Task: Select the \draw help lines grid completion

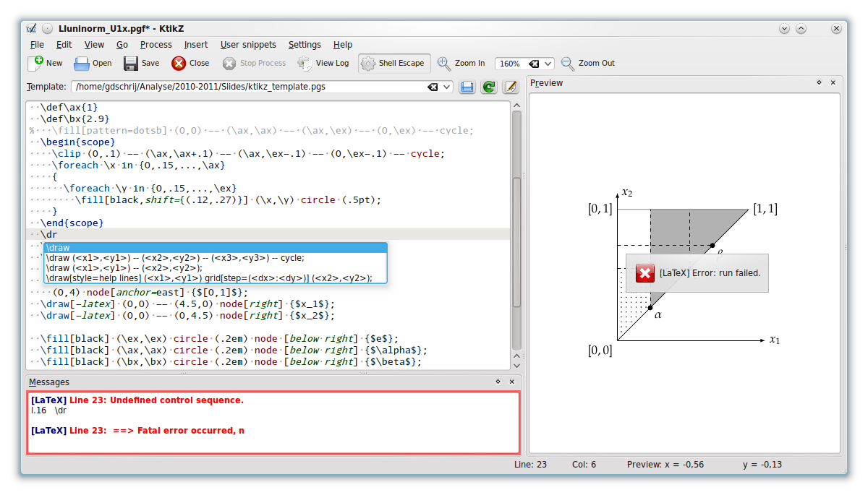Action: tap(209, 277)
